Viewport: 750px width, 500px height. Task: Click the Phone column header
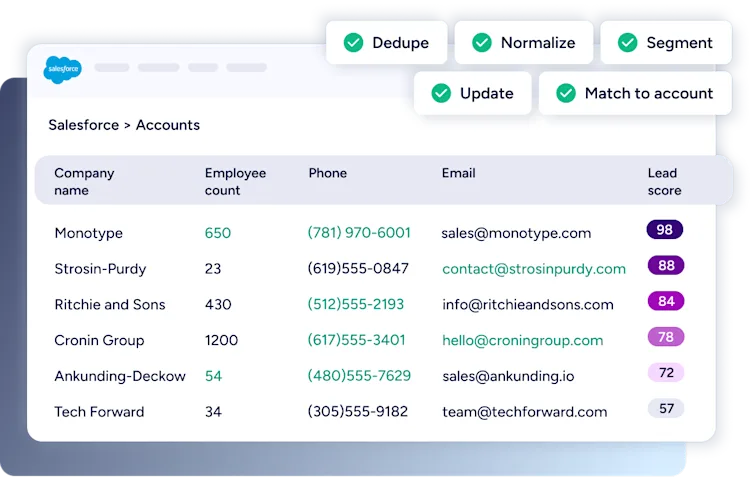pos(328,173)
